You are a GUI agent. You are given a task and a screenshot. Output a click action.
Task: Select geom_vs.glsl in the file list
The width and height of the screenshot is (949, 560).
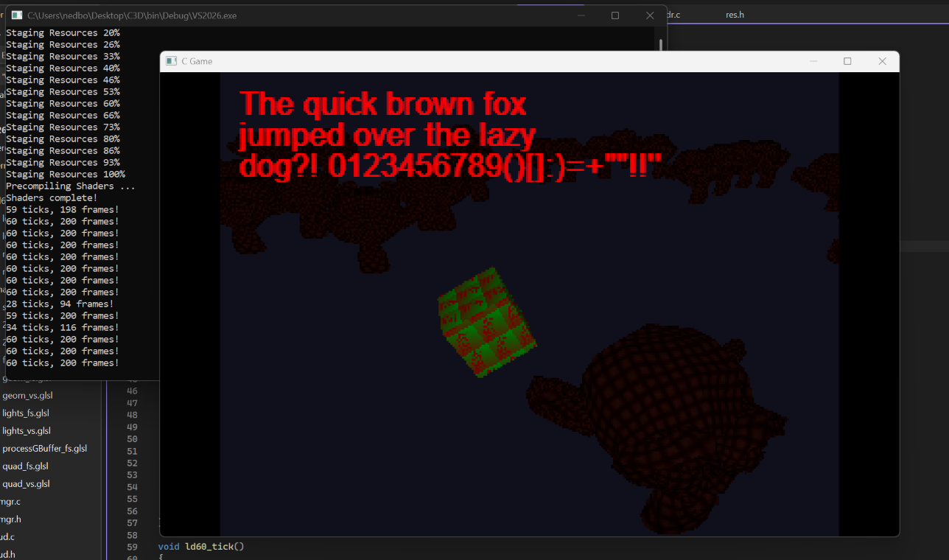[x=28, y=396]
